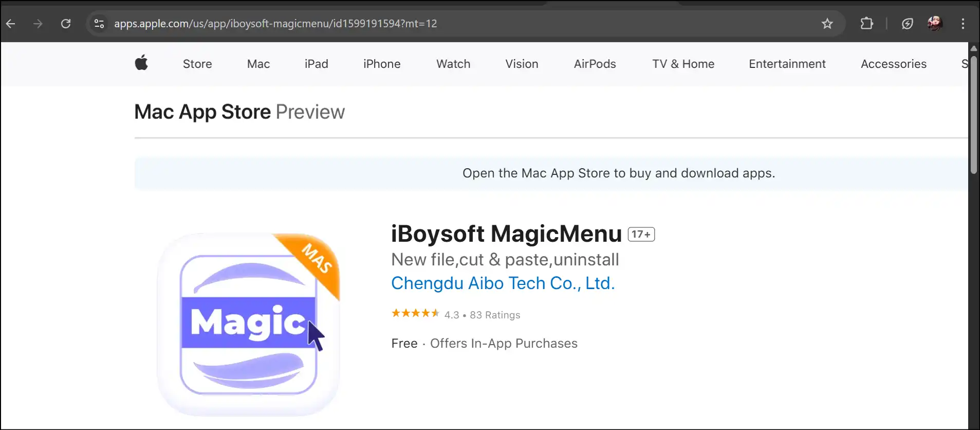Click "Offers In-App Purchases" text
980x430 pixels.
pos(504,344)
